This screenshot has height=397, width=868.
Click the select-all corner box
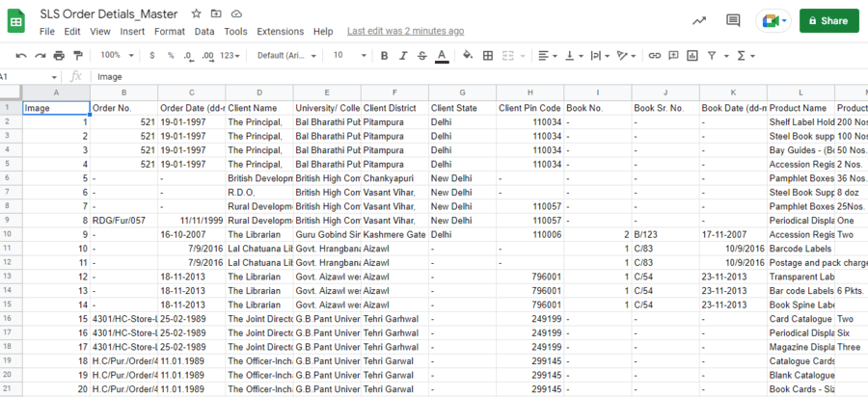[x=11, y=93]
